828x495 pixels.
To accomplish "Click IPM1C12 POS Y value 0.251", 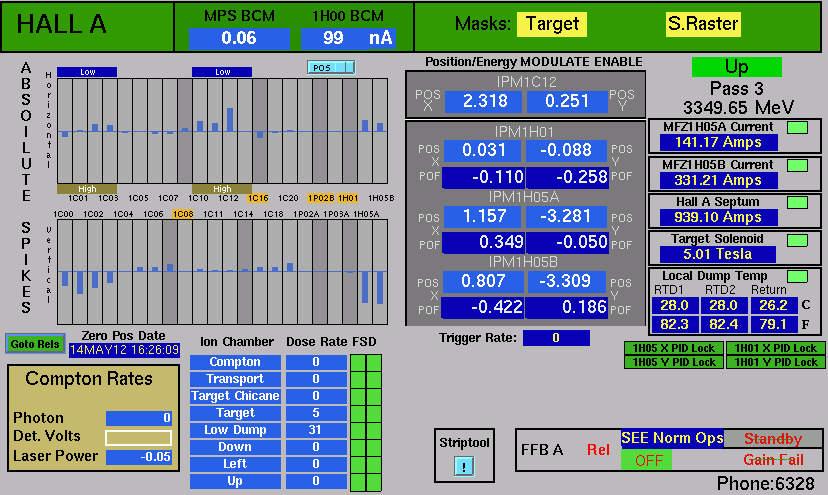I will coord(567,101).
